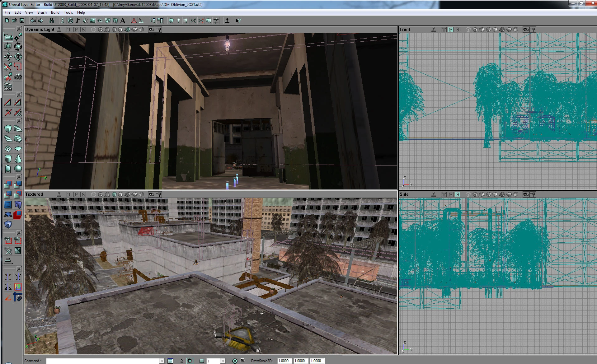Select the Vertex Editing tool
This screenshot has width=597, height=364.
18,37
